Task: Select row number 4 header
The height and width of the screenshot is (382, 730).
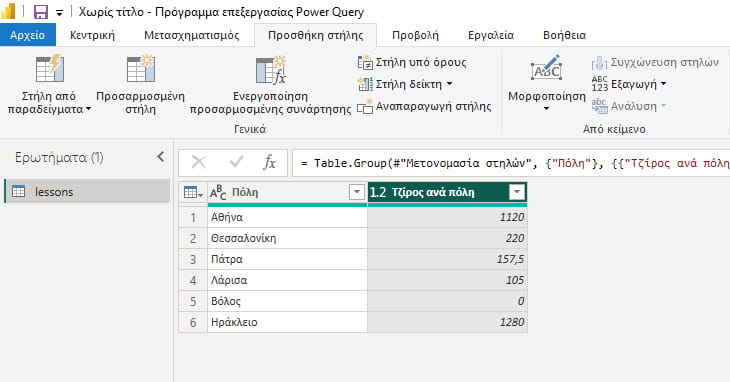Action: tap(193, 280)
